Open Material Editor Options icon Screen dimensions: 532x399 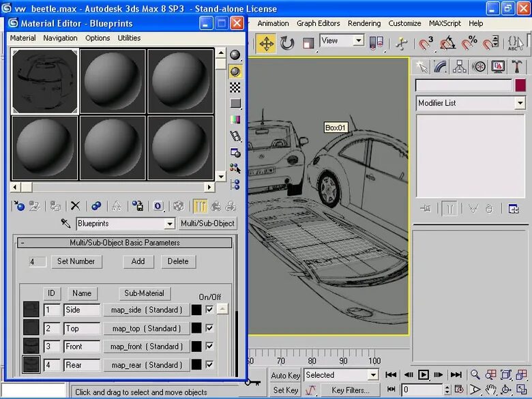[235, 153]
